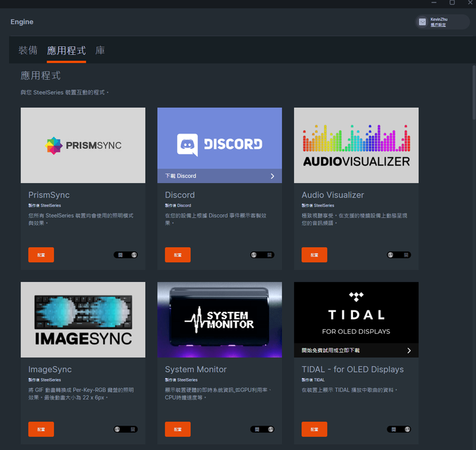Click the ImageSync title text

(x=50, y=369)
